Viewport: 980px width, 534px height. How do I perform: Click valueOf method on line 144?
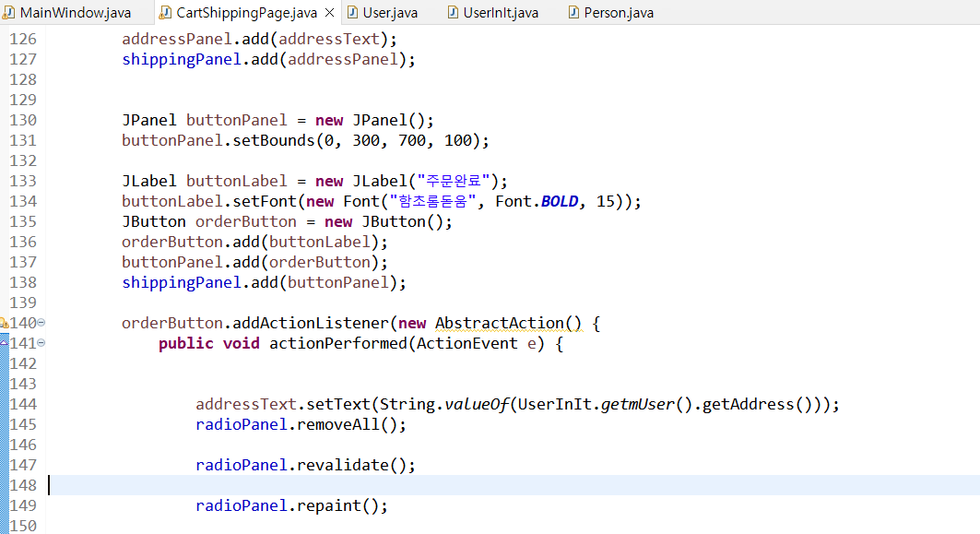pyautogui.click(x=477, y=405)
